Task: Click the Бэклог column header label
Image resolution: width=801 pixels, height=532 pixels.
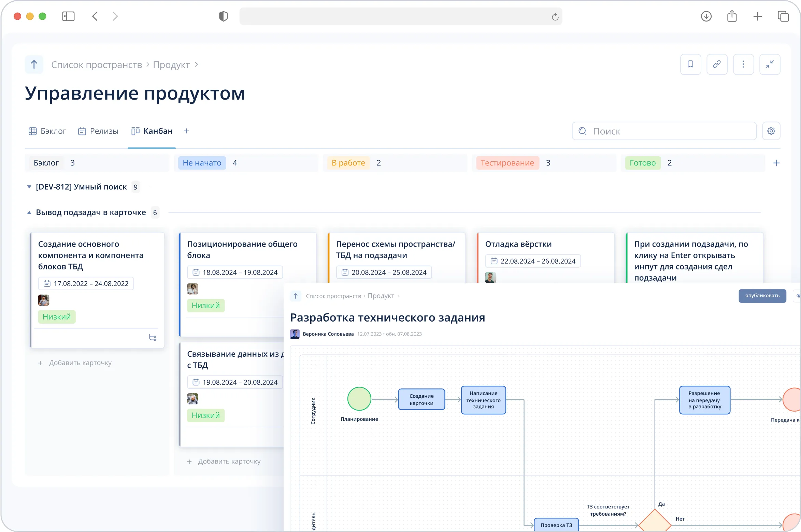Action: point(46,163)
